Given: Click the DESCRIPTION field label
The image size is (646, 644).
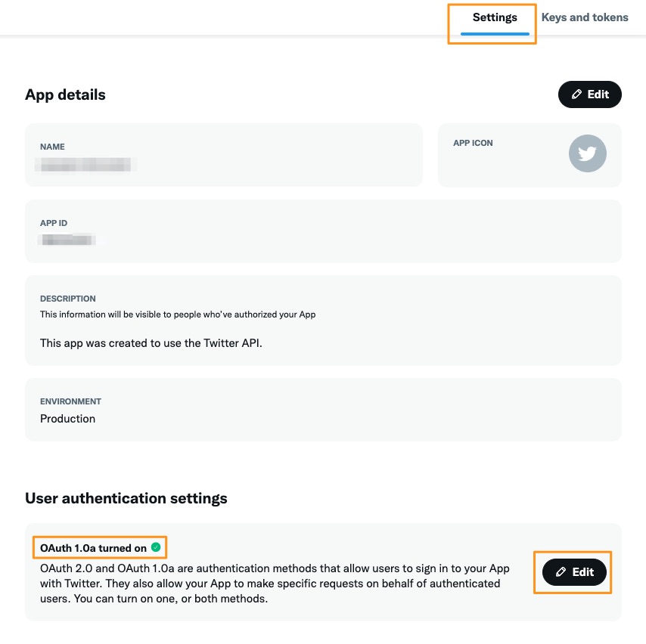Looking at the screenshot, I should click(x=68, y=299).
